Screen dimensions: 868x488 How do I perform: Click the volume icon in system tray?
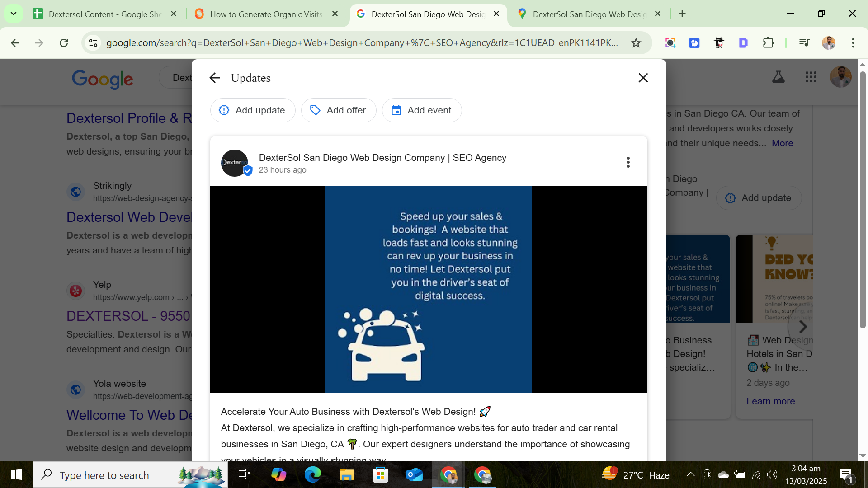[x=772, y=474]
